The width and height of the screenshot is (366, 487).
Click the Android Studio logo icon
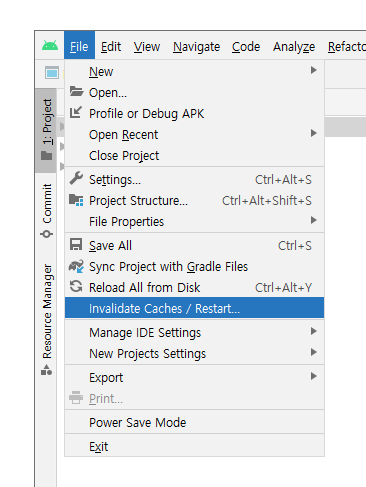click(50, 45)
